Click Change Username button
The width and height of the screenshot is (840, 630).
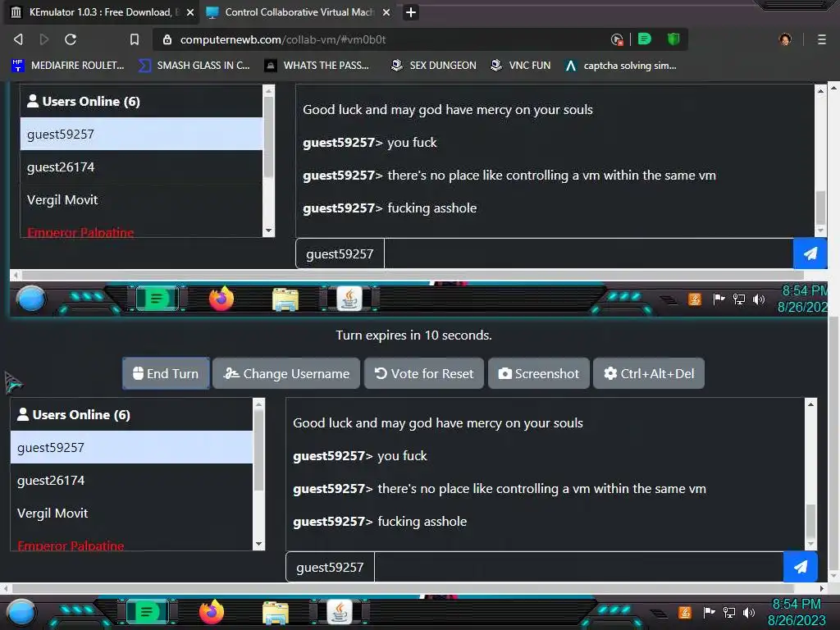286,373
